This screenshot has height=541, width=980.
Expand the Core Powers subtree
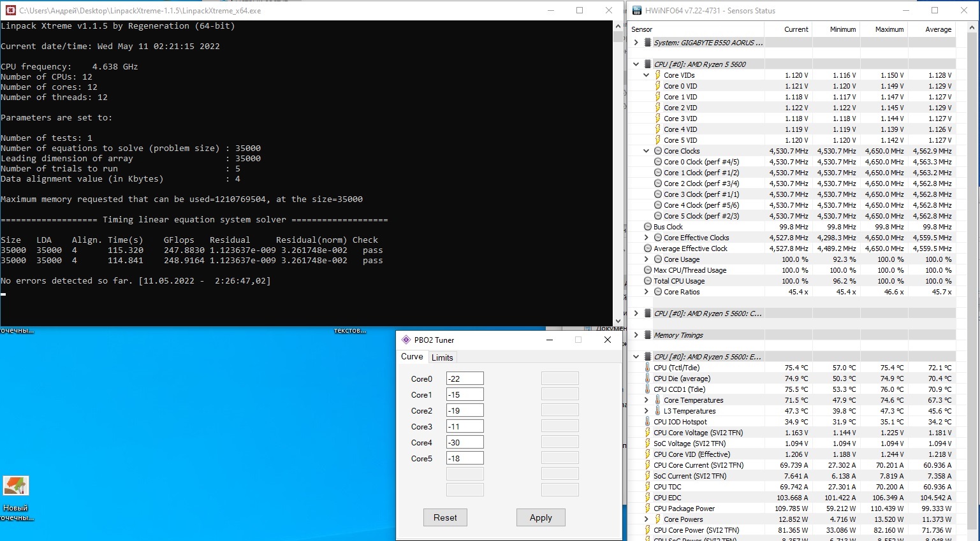click(646, 519)
